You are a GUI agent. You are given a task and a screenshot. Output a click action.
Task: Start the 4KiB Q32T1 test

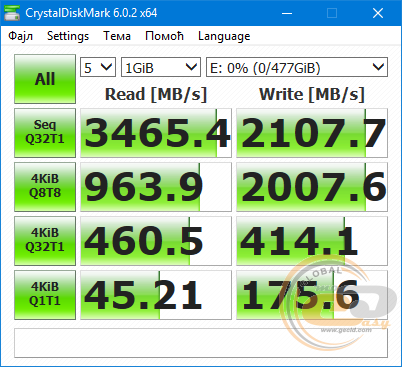click(45, 241)
